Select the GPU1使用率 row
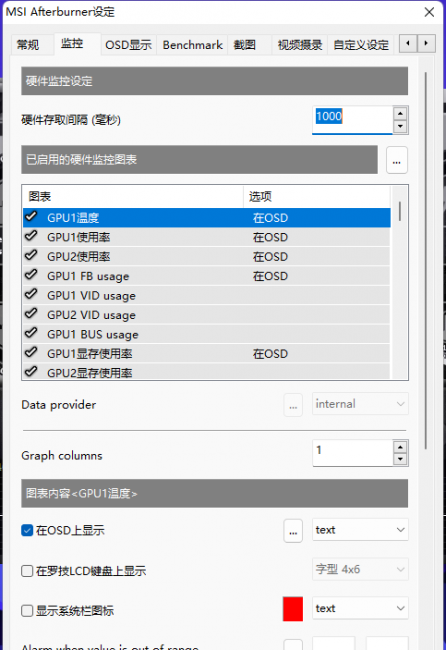Screen dimensions: 446x650 206,237
